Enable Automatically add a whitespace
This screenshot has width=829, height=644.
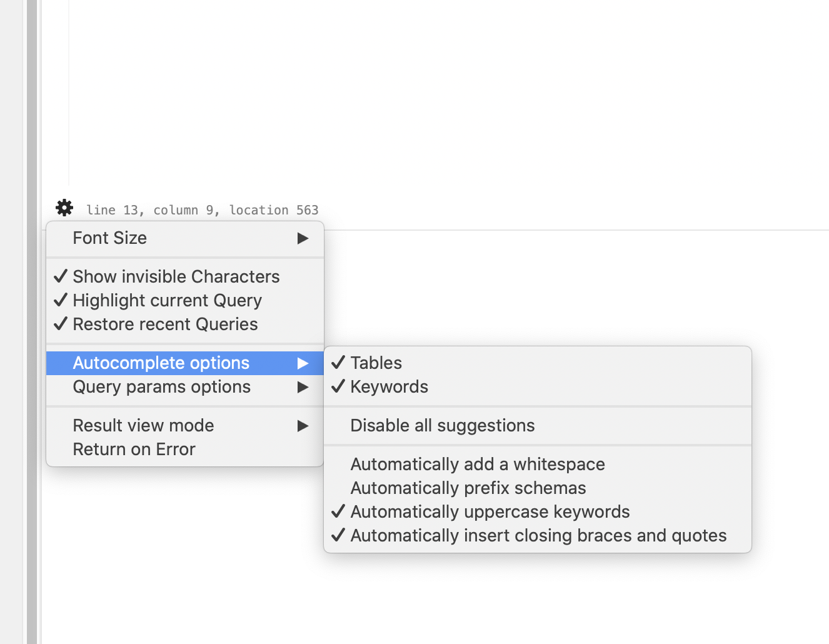[x=478, y=464]
